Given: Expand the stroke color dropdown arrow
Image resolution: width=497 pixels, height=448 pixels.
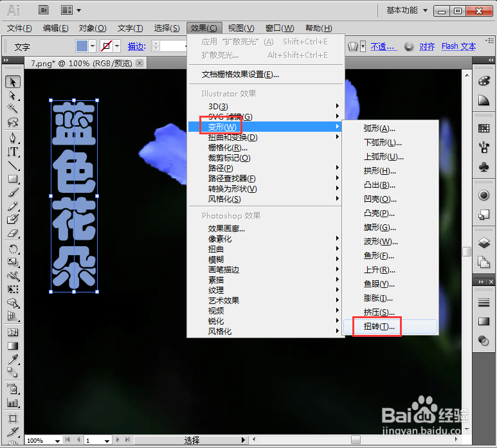Looking at the screenshot, I should pyautogui.click(x=117, y=46).
